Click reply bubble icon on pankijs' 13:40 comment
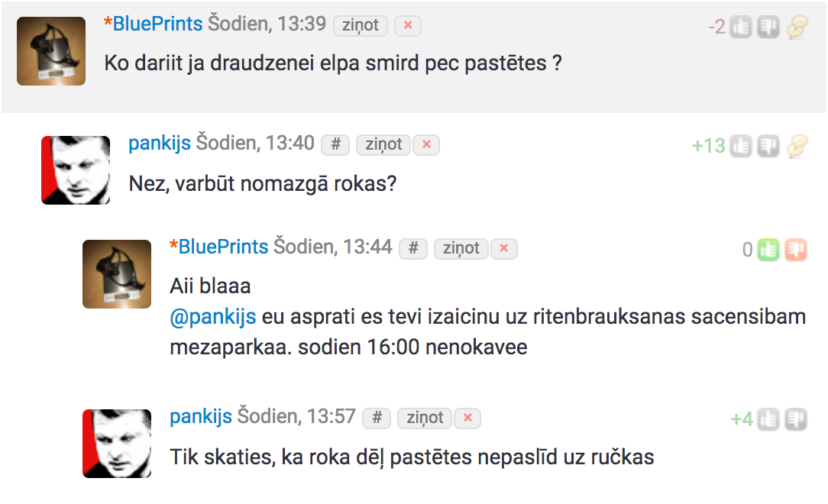Screen dimensions: 828x504 (x=797, y=146)
